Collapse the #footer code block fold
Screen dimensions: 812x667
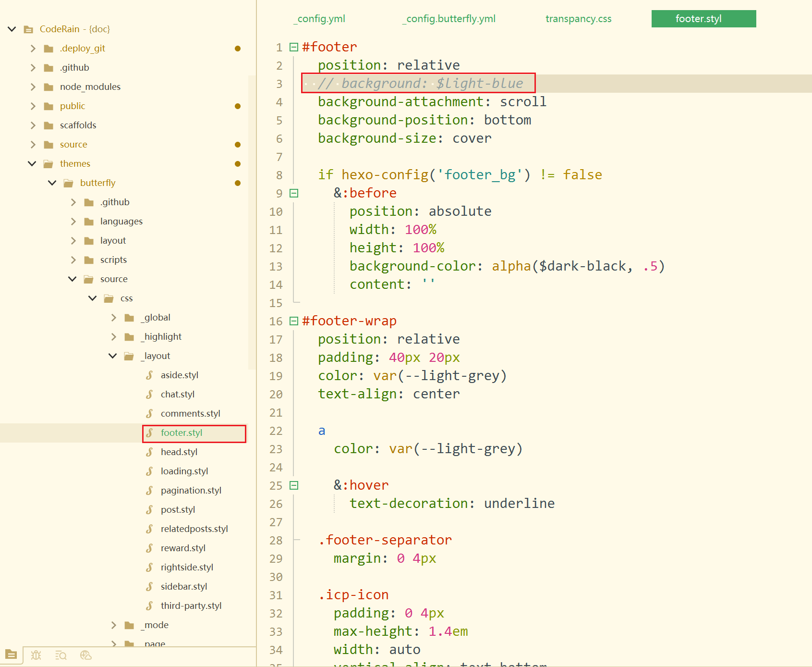pos(294,47)
